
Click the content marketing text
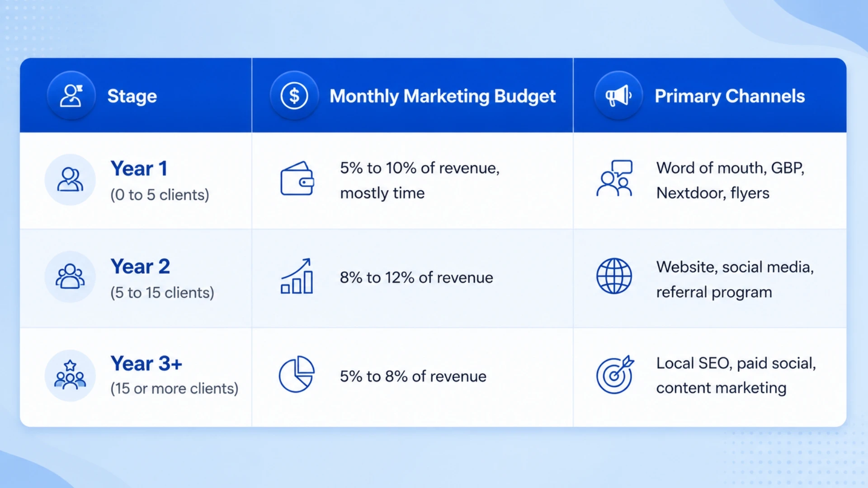click(x=721, y=388)
